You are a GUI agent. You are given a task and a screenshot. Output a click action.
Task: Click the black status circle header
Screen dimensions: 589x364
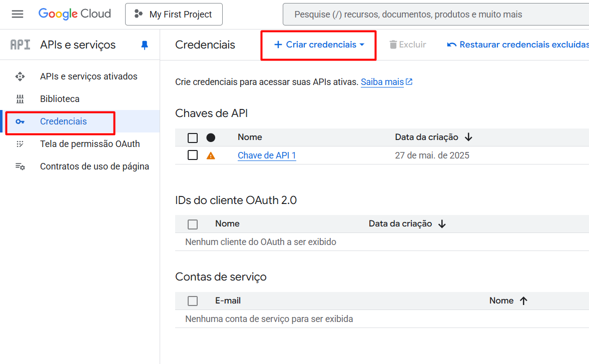pos(211,137)
